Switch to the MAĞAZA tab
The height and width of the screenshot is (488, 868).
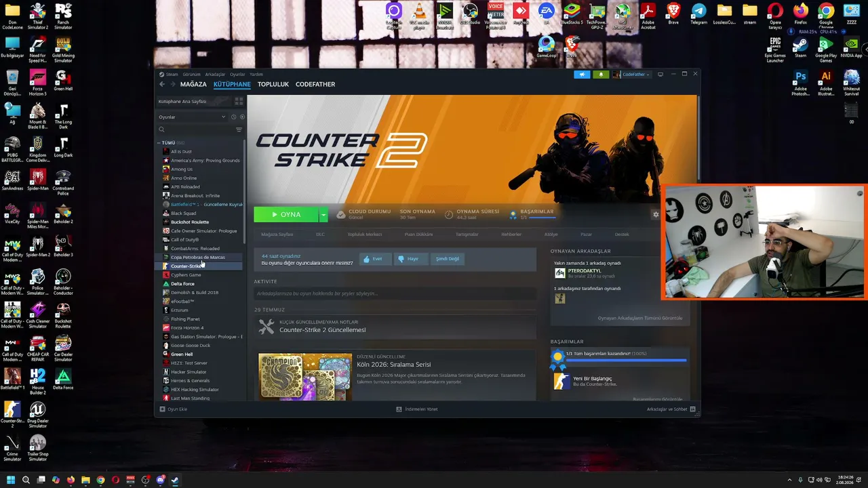[193, 84]
